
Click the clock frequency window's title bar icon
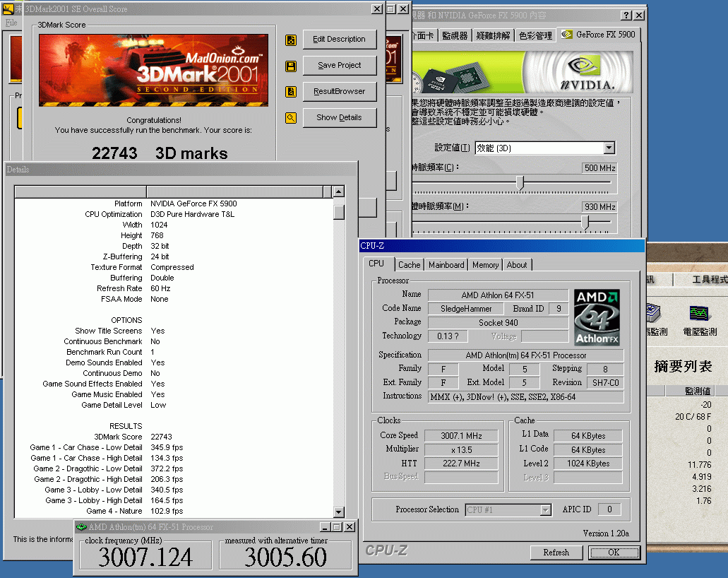click(x=82, y=527)
